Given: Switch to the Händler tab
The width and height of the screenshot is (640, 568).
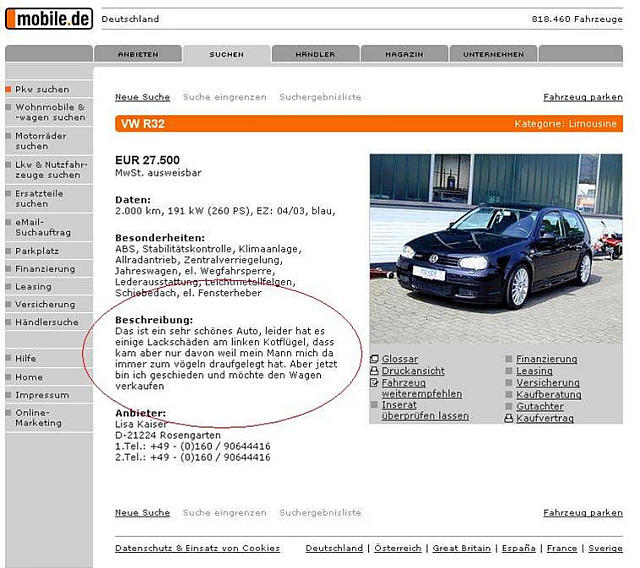Looking at the screenshot, I should [x=315, y=54].
